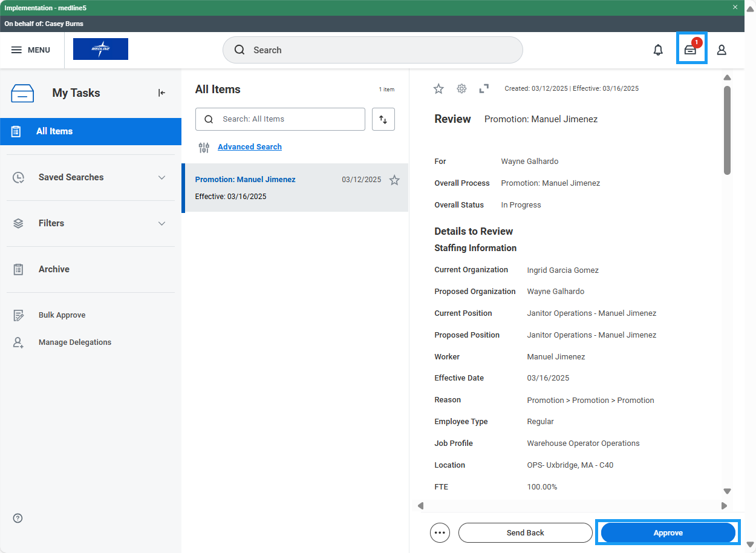Open the Advanced Search link
Screen dimensions: 756x553
pos(249,147)
